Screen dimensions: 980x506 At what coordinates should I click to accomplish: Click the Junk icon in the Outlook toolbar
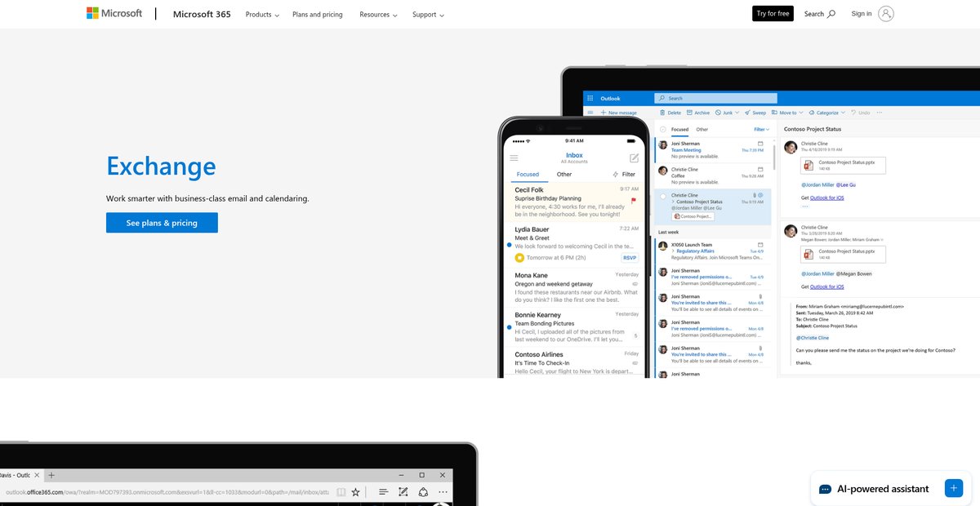[x=718, y=113]
